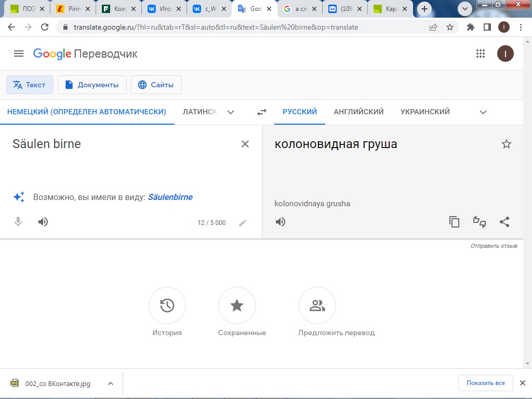
Task: Listen to the Russian translation audio
Action: point(281,222)
